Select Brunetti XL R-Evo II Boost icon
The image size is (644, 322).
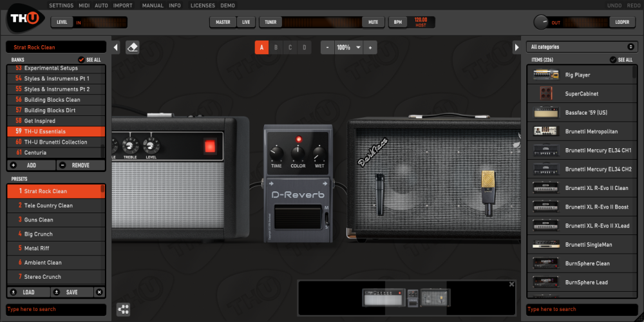click(546, 207)
